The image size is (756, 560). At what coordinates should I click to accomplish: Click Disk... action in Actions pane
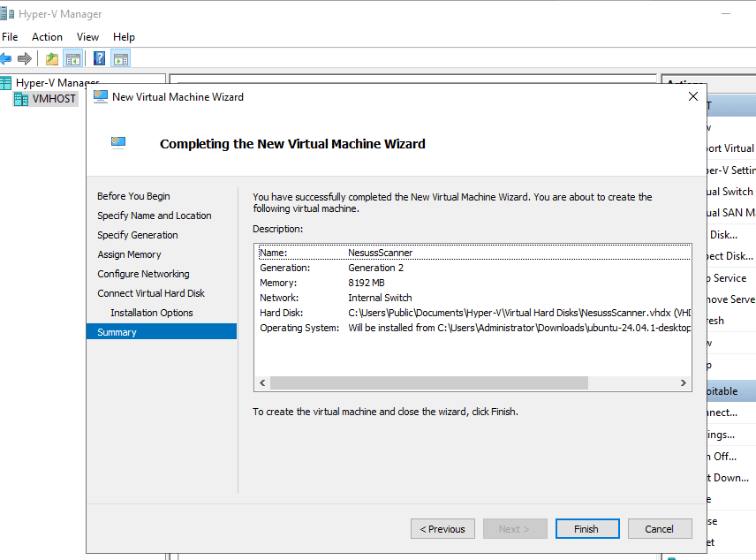[723, 235]
